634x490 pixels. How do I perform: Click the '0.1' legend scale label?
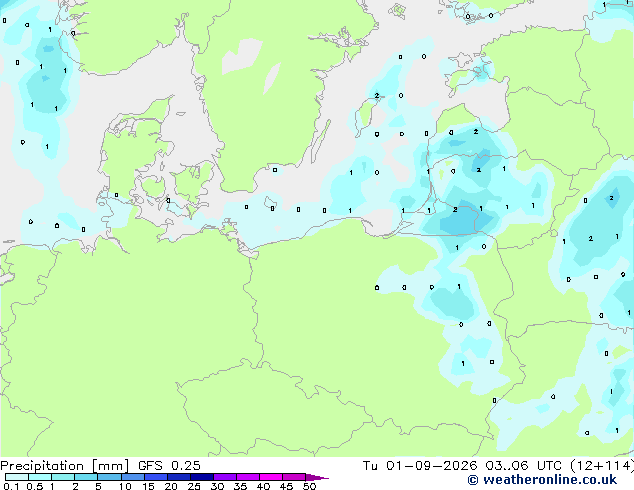coord(11,486)
